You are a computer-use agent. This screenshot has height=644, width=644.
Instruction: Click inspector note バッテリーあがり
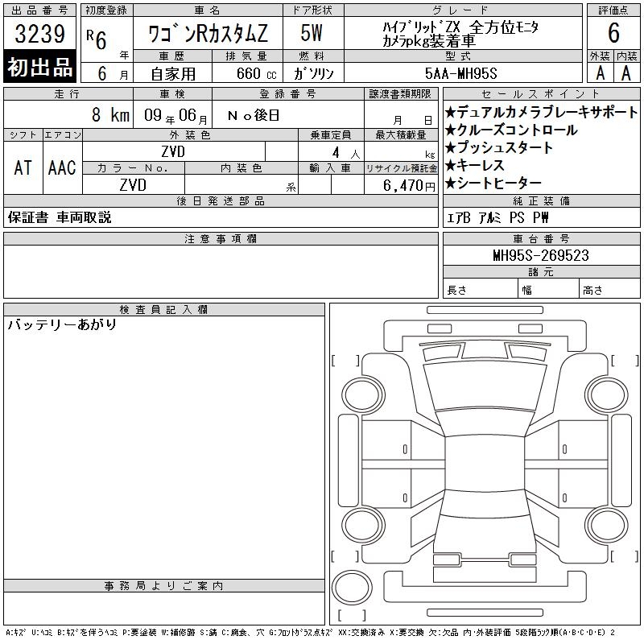click(x=62, y=324)
